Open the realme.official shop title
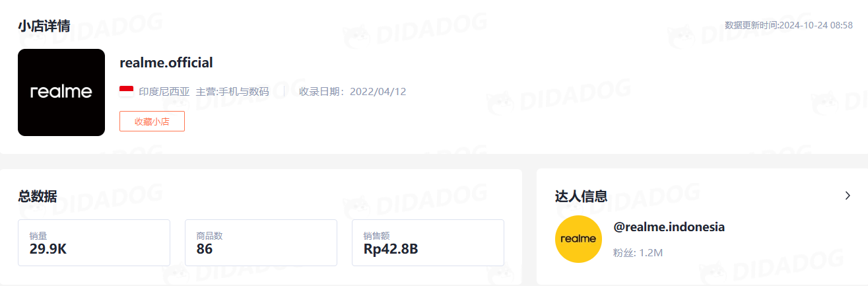 click(166, 63)
